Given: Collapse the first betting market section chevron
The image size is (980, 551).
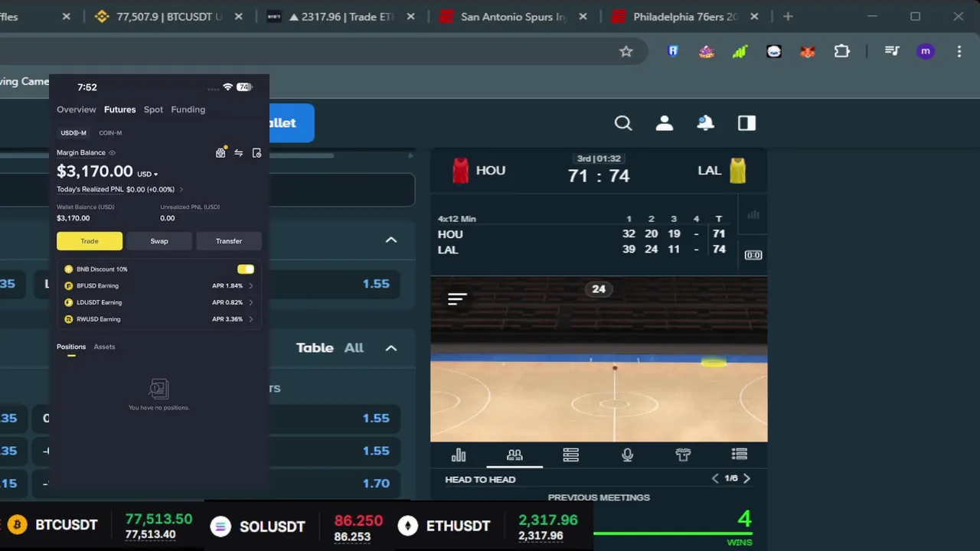Looking at the screenshot, I should 391,240.
